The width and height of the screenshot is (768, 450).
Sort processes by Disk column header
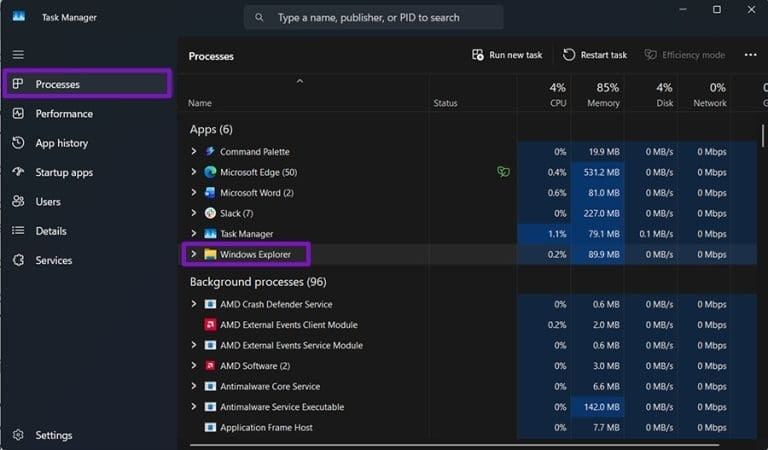tap(651, 95)
